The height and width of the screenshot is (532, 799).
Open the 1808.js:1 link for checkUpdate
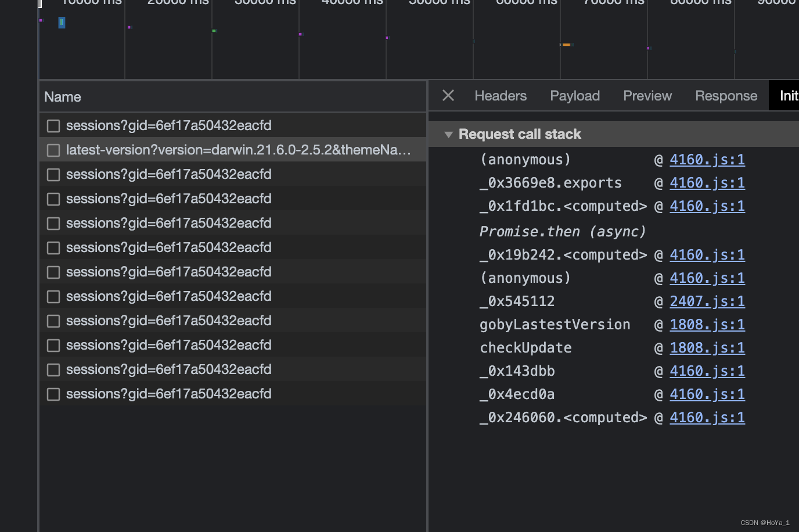coord(707,348)
